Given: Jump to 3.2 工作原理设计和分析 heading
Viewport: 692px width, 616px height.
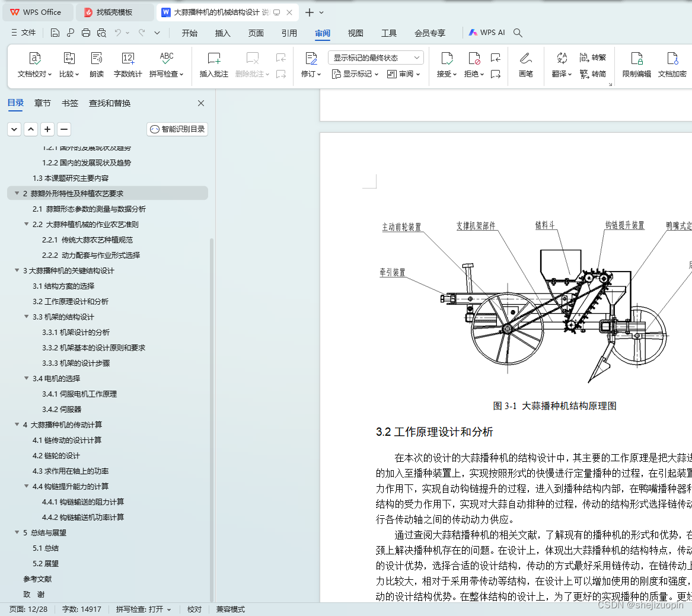Looking at the screenshot, I should coord(71,301).
